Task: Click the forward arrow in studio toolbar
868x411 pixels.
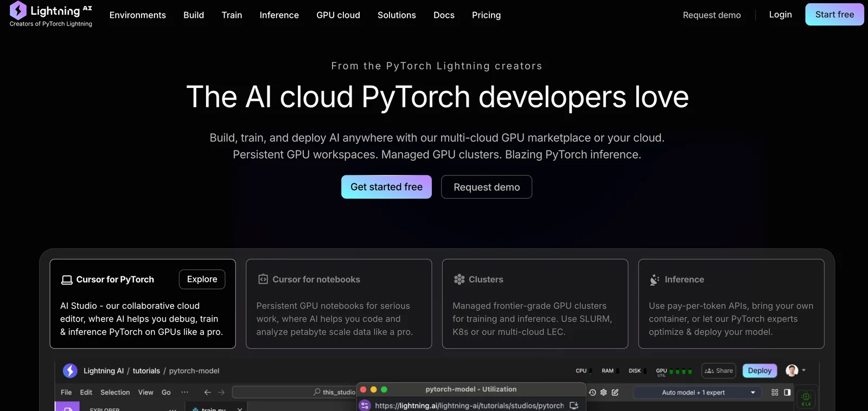Action: 221,392
